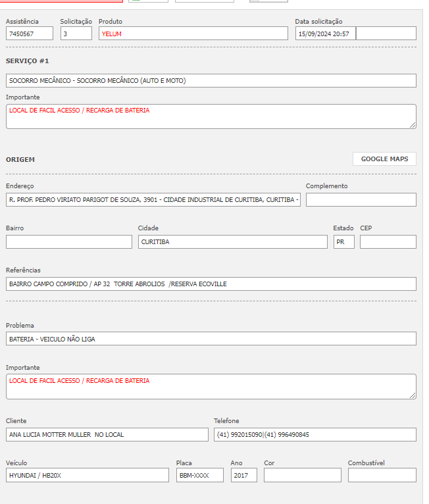The width and height of the screenshot is (429, 504).
Task: Click the Cliente name field
Action: coord(107,435)
